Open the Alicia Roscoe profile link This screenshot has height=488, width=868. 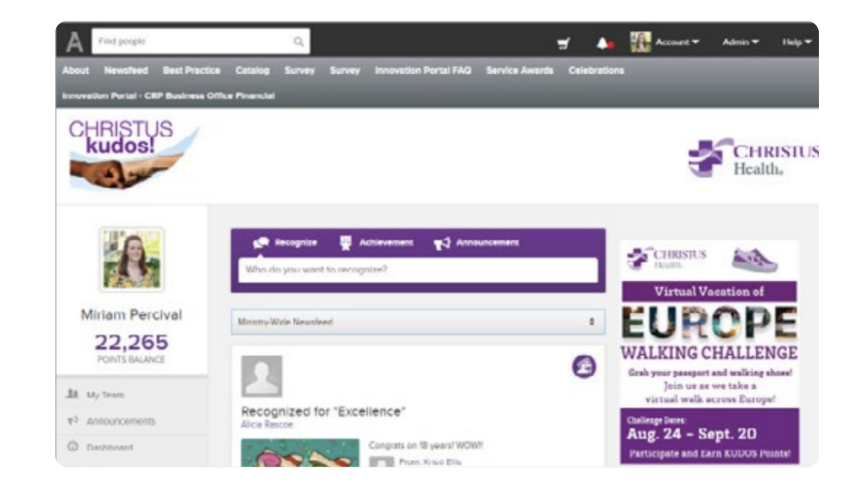(267, 425)
